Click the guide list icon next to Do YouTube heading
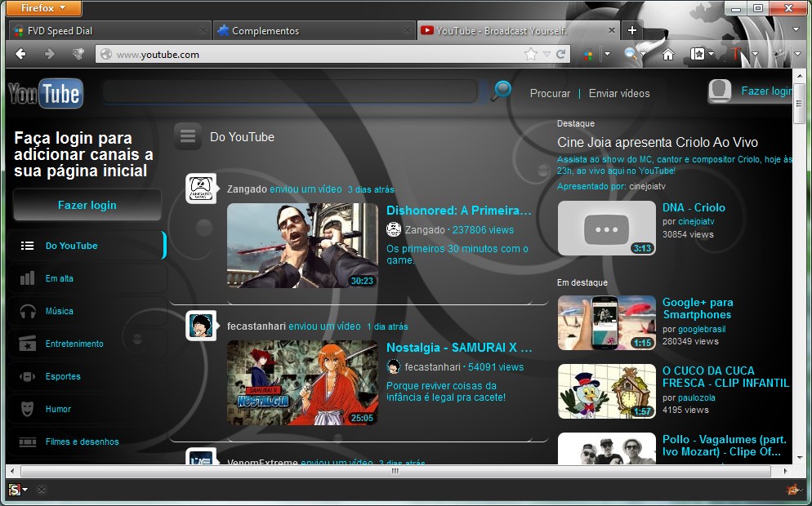Viewport: 812px width, 506px height. pyautogui.click(x=187, y=136)
